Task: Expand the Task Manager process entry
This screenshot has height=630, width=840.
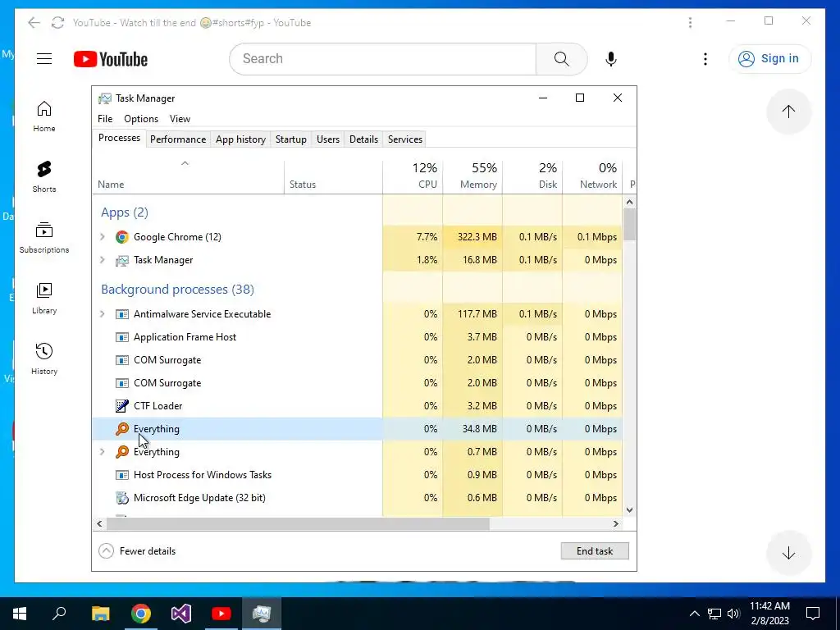Action: 103,260
